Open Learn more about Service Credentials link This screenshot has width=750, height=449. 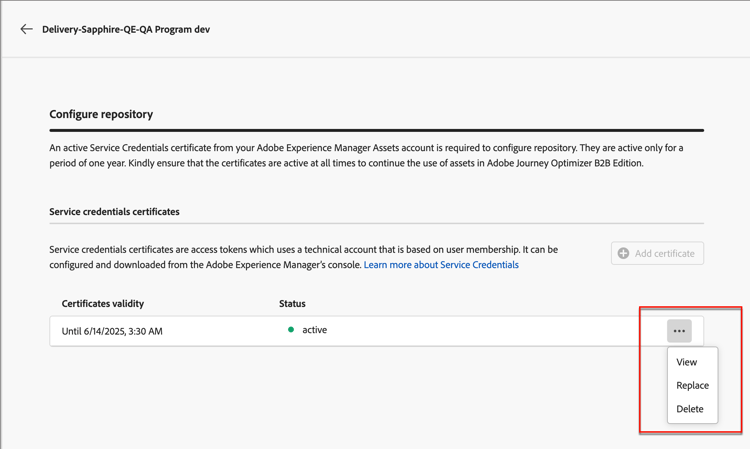(441, 265)
